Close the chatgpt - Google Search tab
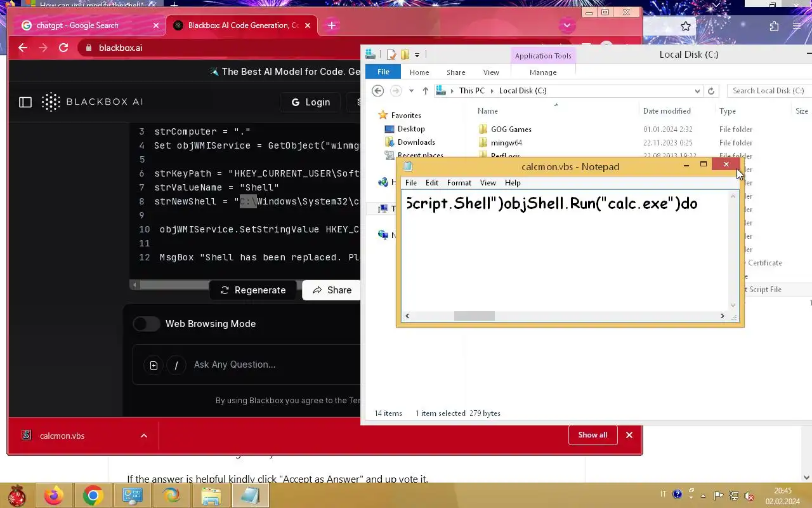The height and width of the screenshot is (508, 812). coord(156,25)
